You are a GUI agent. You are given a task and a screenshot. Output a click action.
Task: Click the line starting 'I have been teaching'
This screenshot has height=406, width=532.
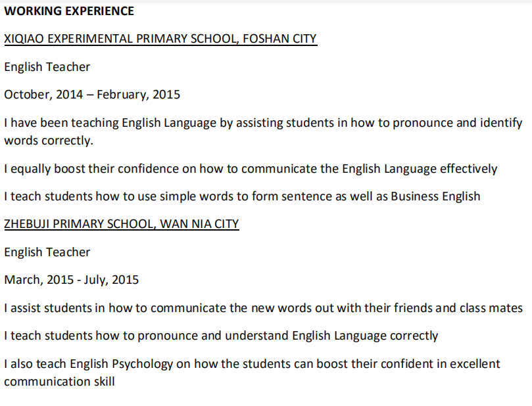(263, 122)
